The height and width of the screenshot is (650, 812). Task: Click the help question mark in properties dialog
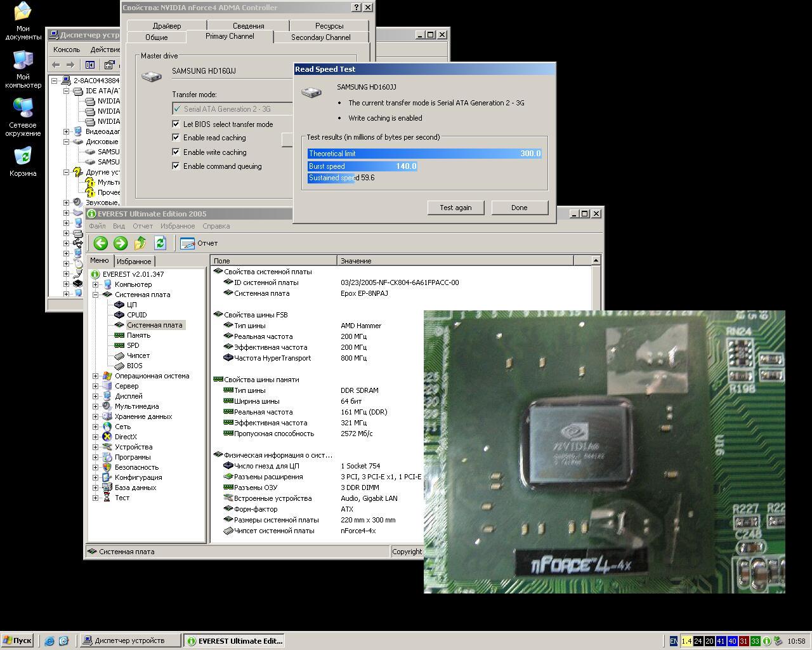click(x=357, y=8)
